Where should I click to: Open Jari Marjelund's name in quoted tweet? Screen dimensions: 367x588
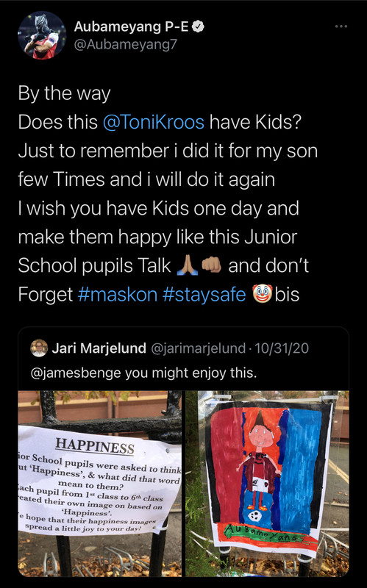99,348
